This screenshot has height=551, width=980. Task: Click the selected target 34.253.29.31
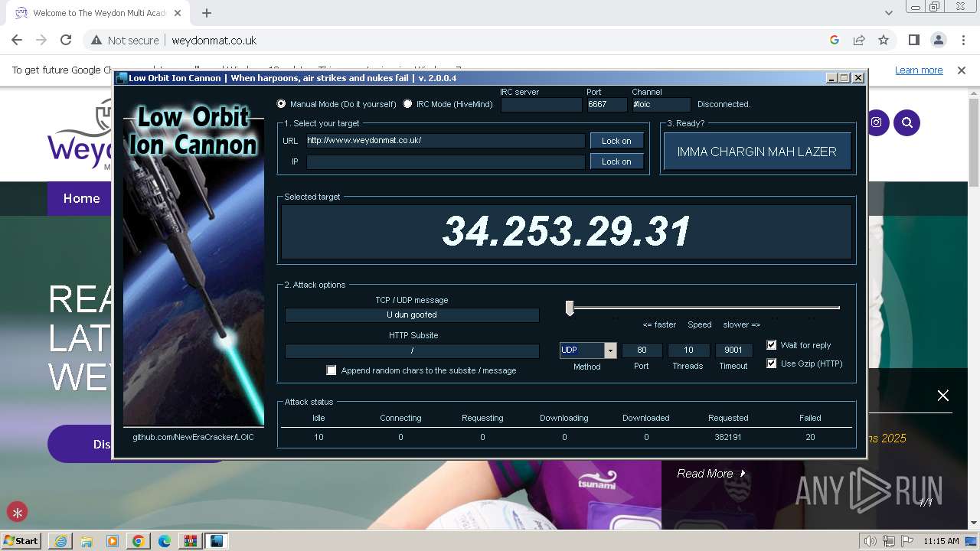pyautogui.click(x=567, y=231)
